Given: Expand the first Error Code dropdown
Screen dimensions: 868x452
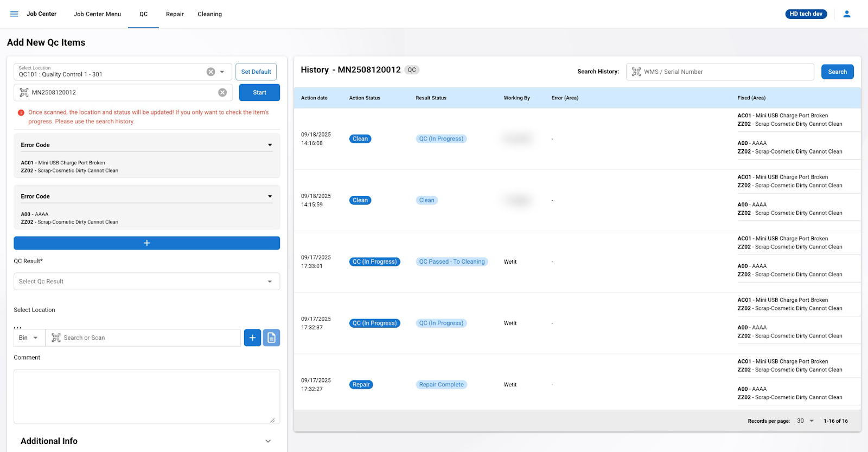Looking at the screenshot, I should tap(270, 145).
